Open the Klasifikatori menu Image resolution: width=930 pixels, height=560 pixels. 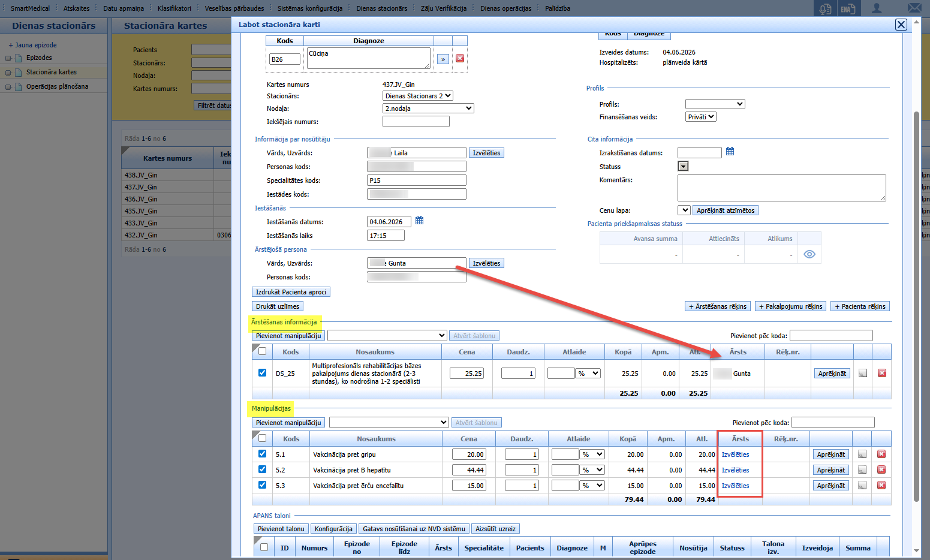(174, 8)
